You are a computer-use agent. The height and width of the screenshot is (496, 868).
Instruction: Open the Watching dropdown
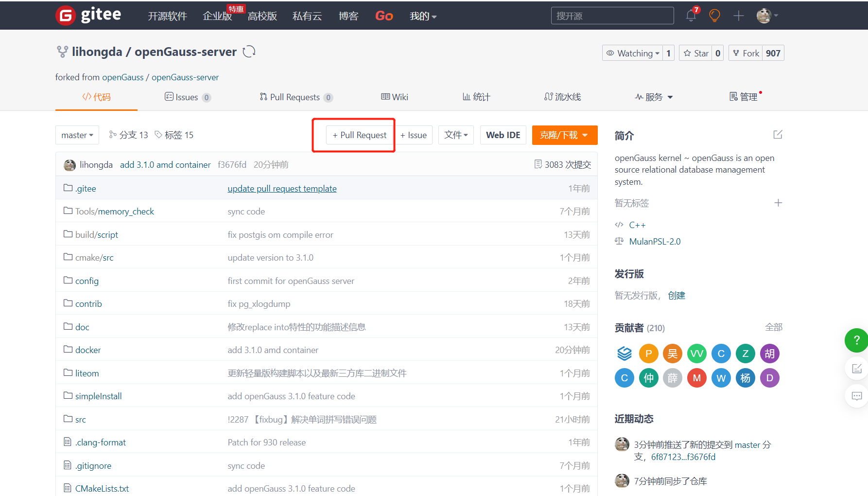click(633, 53)
